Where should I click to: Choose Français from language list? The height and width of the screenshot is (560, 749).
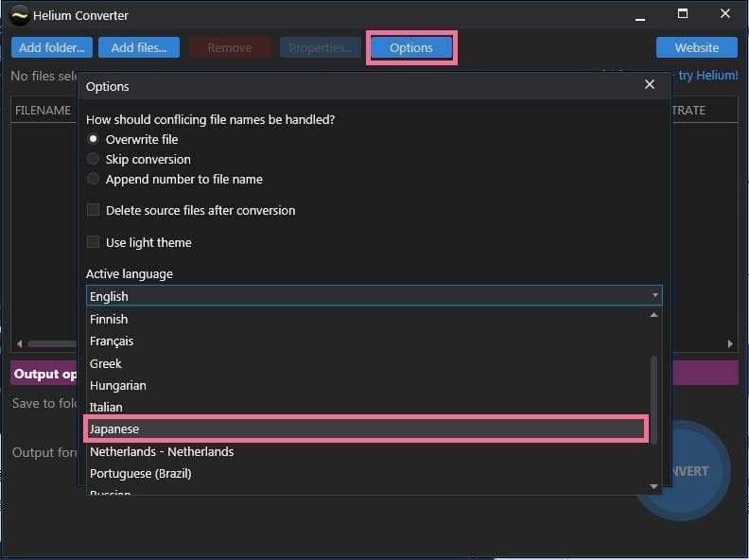tap(367, 341)
